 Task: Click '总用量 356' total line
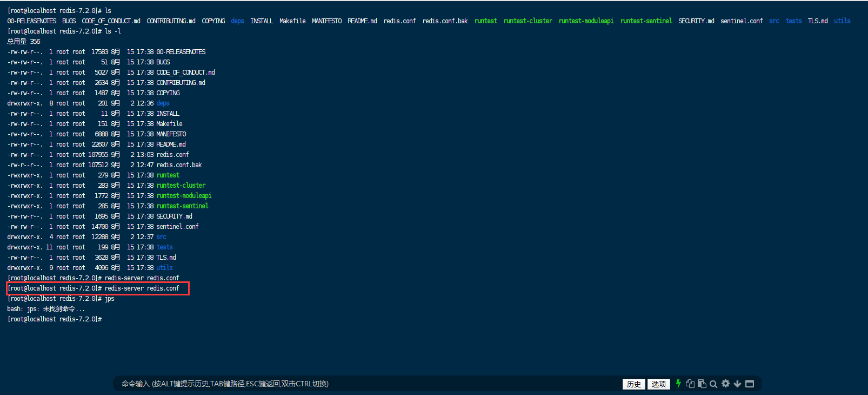tap(24, 42)
